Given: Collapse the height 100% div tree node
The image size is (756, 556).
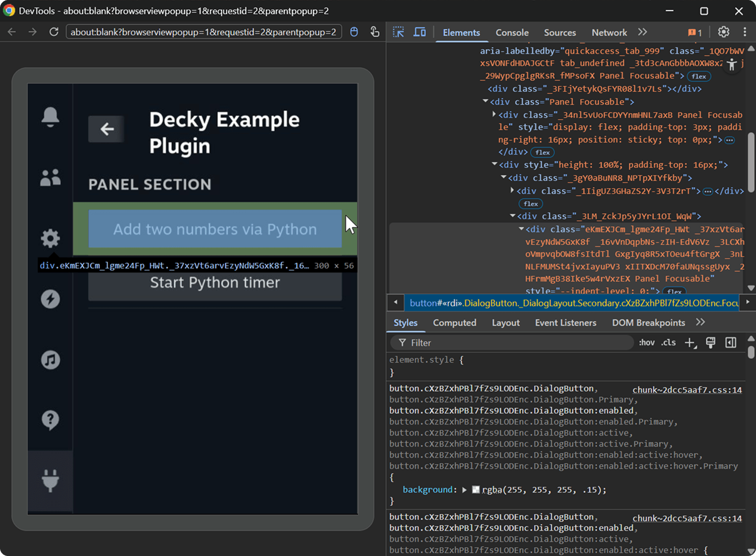Looking at the screenshot, I should pyautogui.click(x=495, y=165).
